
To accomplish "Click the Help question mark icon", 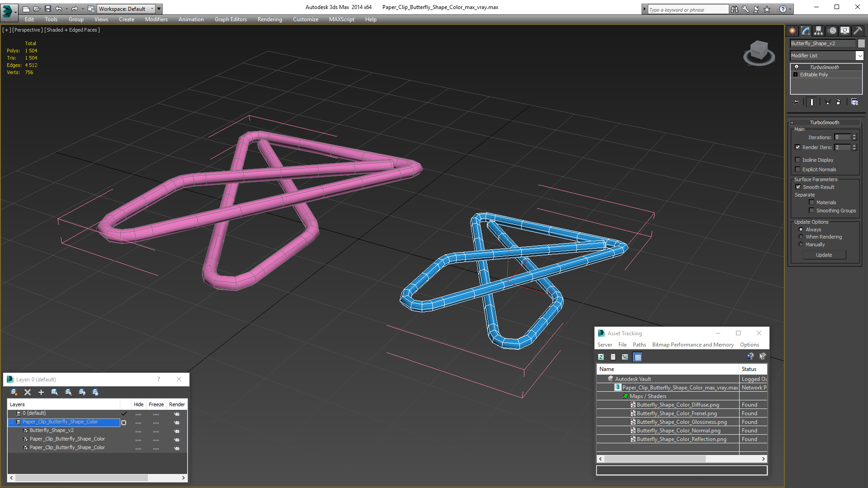I will coord(783,9).
